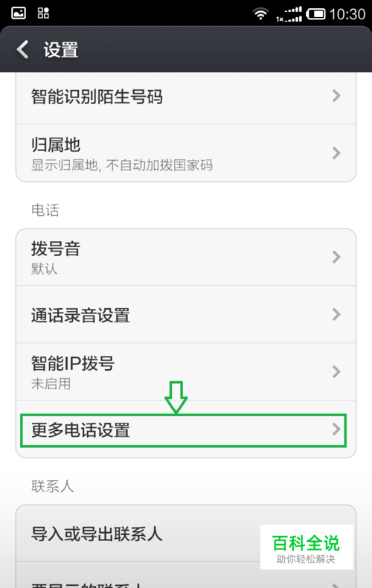The height and width of the screenshot is (588, 372).
Task: Expand chevron next to 智能识别陌生号码
Action: coord(336,96)
